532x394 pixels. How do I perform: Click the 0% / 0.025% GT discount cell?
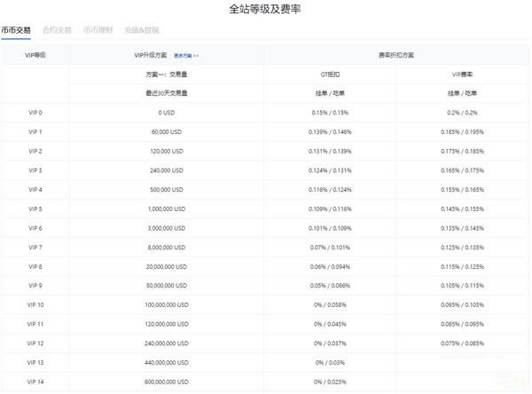(327, 381)
